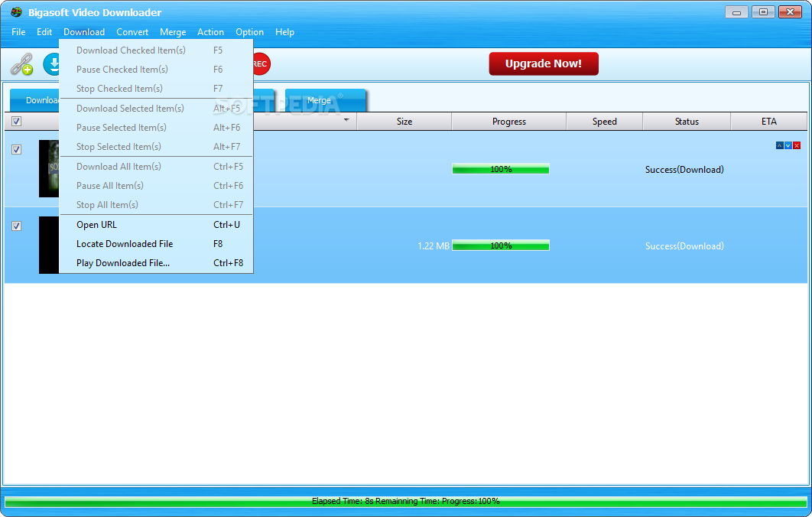Open the Help menu
This screenshot has height=517, width=812.
pyautogui.click(x=284, y=32)
